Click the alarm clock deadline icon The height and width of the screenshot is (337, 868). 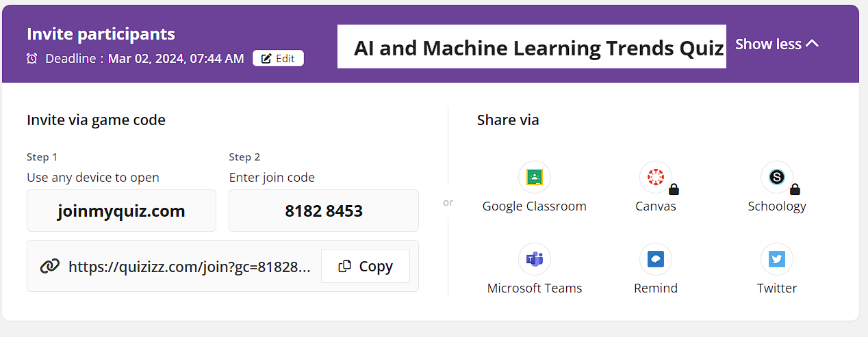pyautogui.click(x=32, y=59)
